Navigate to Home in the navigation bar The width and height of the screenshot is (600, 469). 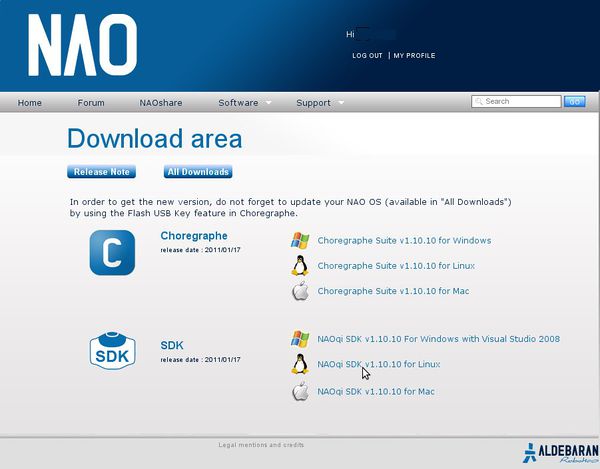click(30, 103)
